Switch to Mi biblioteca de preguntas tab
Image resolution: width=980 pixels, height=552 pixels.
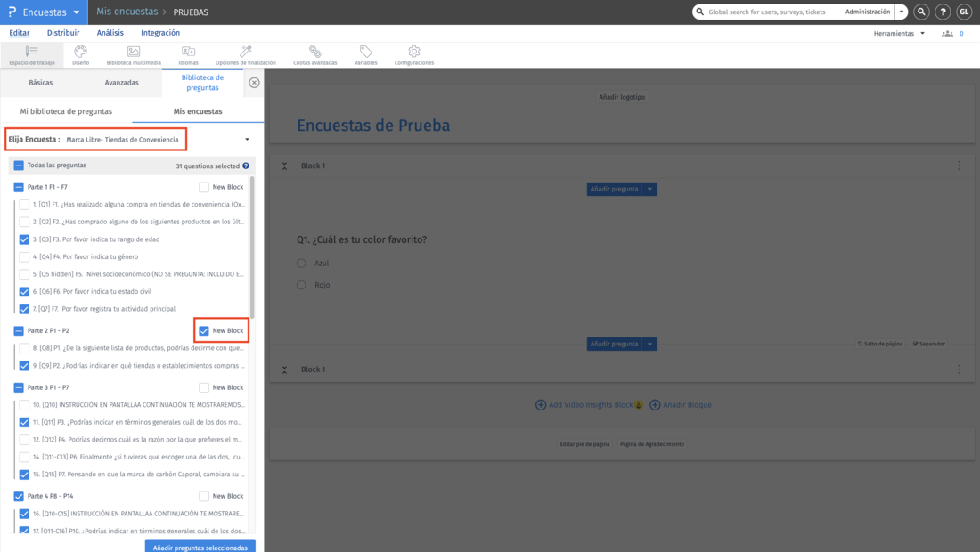pos(66,111)
